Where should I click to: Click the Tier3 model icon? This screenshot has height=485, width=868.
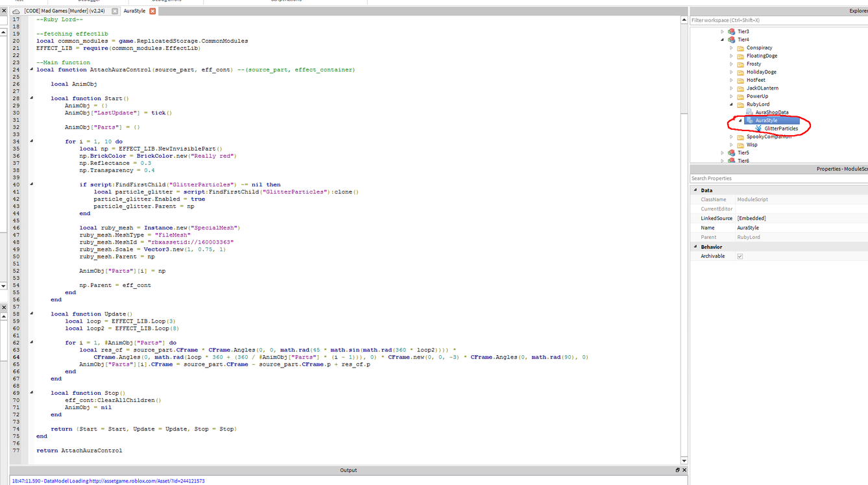click(x=731, y=32)
